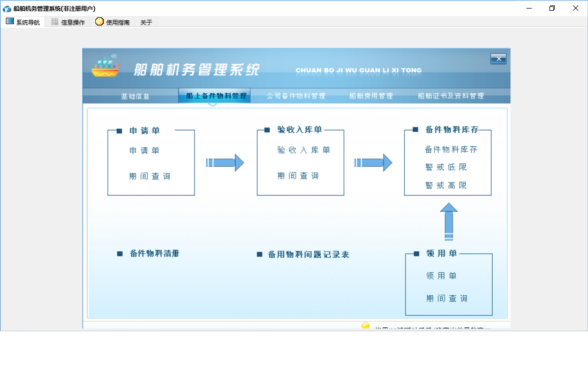Viewport: 588px width, 382px height.
Task: Open 验收入库单 entry in its box
Action: point(304,149)
